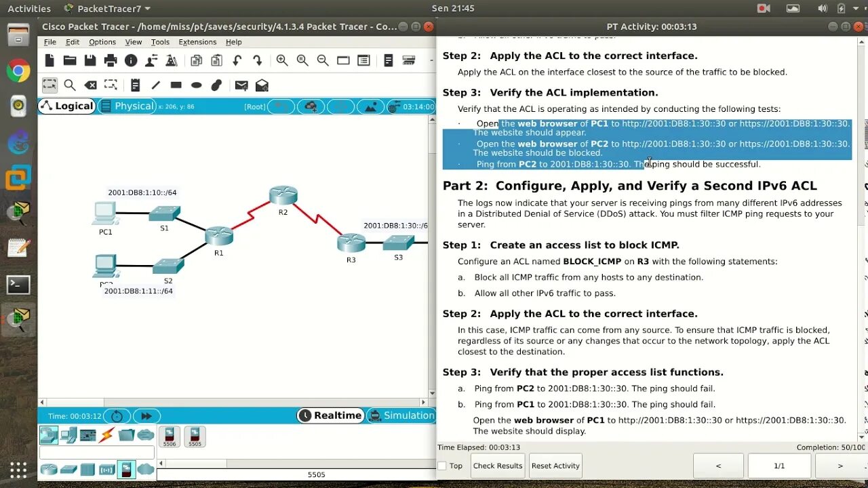Viewport: 868px width, 488px height.
Task: Zoom in on the workspace
Action: click(282, 60)
